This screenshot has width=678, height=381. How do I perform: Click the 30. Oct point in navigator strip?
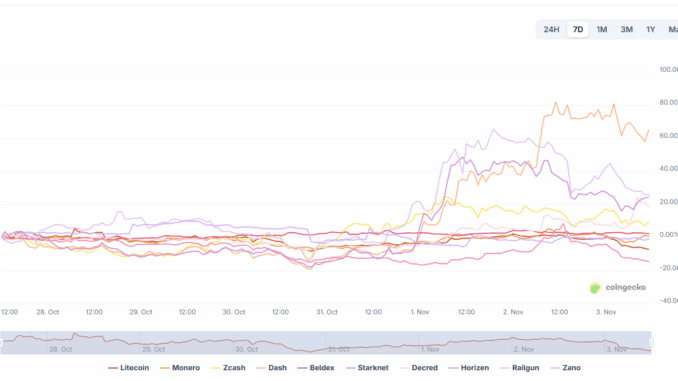tap(246, 349)
